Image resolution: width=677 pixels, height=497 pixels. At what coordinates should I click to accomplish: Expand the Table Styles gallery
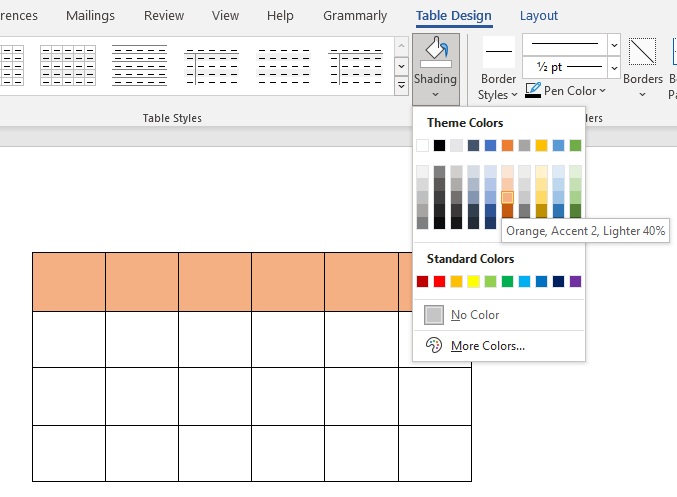point(401,87)
